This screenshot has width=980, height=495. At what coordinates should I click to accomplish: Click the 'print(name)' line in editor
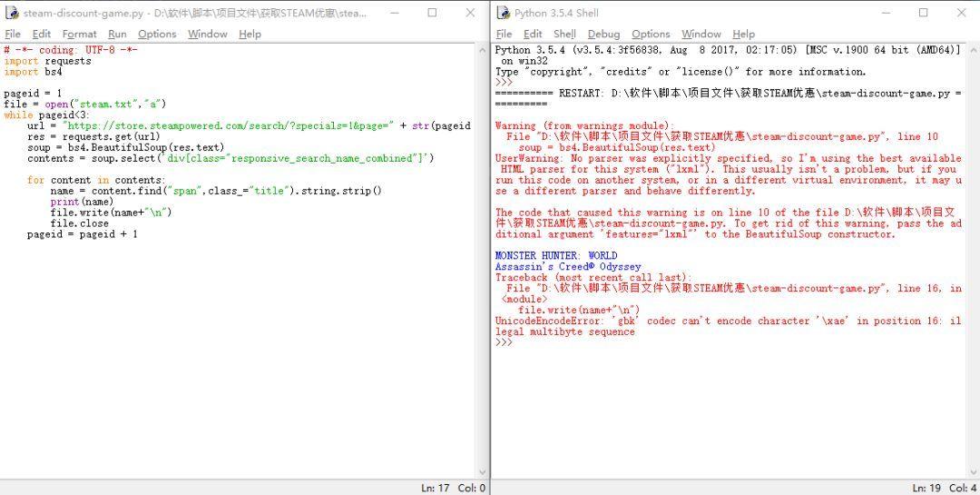[x=82, y=202]
